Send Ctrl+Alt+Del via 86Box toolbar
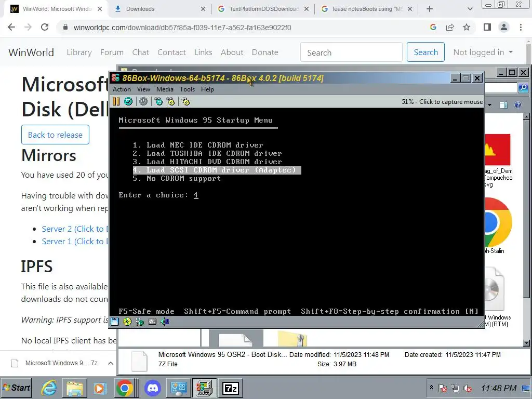The height and width of the screenshot is (399, 532). point(158,101)
